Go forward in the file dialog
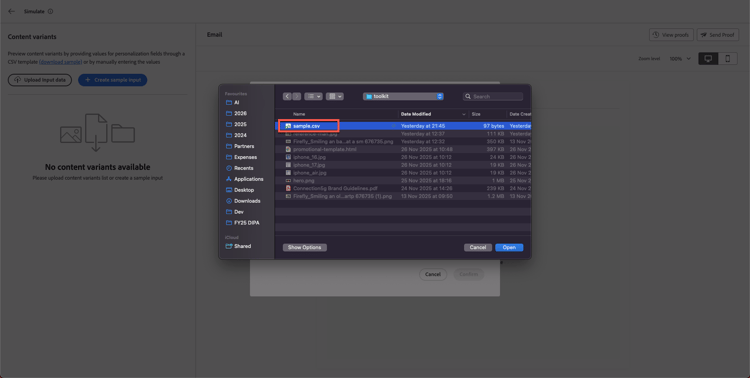This screenshot has height=378, width=750. 297,96
